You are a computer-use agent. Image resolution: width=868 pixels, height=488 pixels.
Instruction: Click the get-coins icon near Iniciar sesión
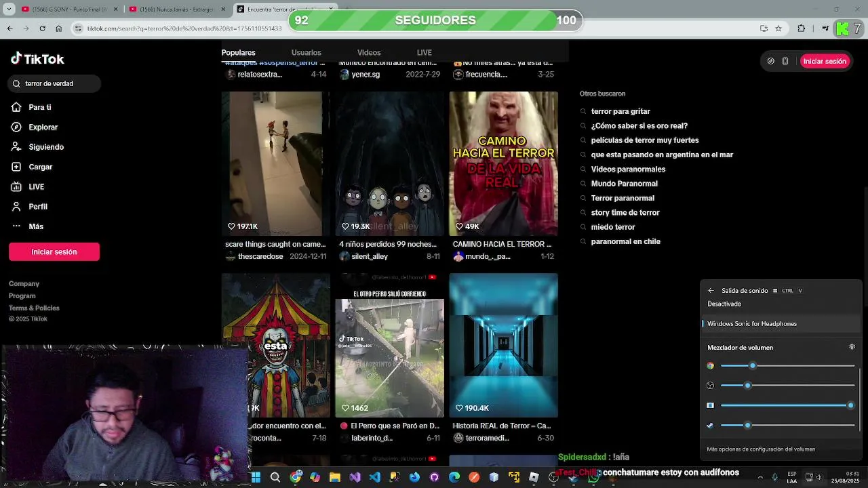point(771,61)
